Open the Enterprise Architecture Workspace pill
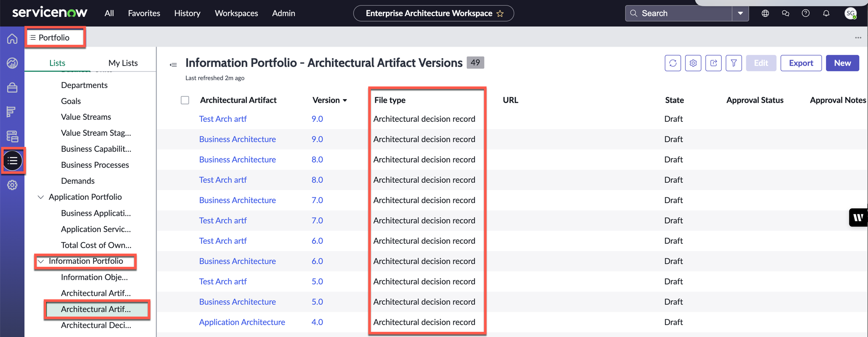868x337 pixels. (434, 13)
